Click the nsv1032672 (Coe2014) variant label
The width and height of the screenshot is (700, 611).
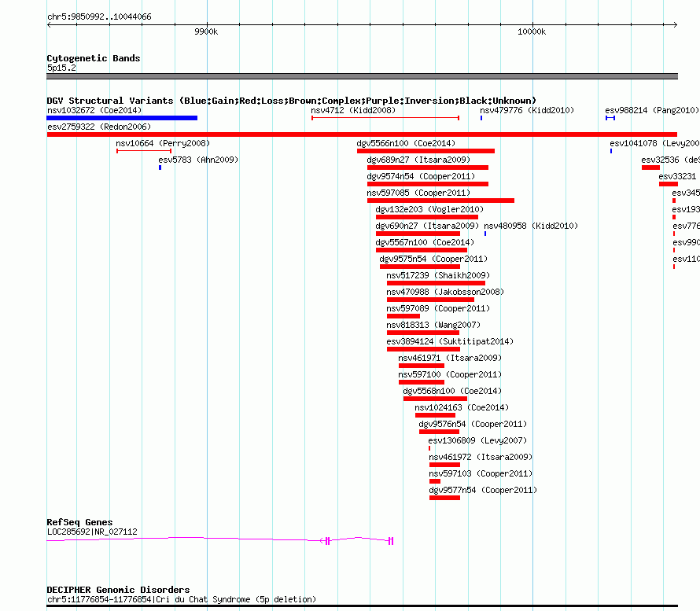[94, 110]
